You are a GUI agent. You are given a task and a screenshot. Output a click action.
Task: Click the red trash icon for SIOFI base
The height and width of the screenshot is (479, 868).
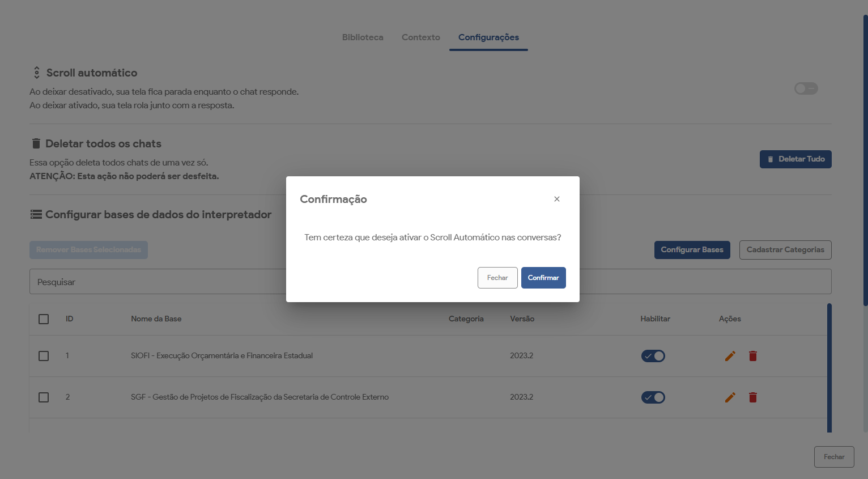pos(753,356)
